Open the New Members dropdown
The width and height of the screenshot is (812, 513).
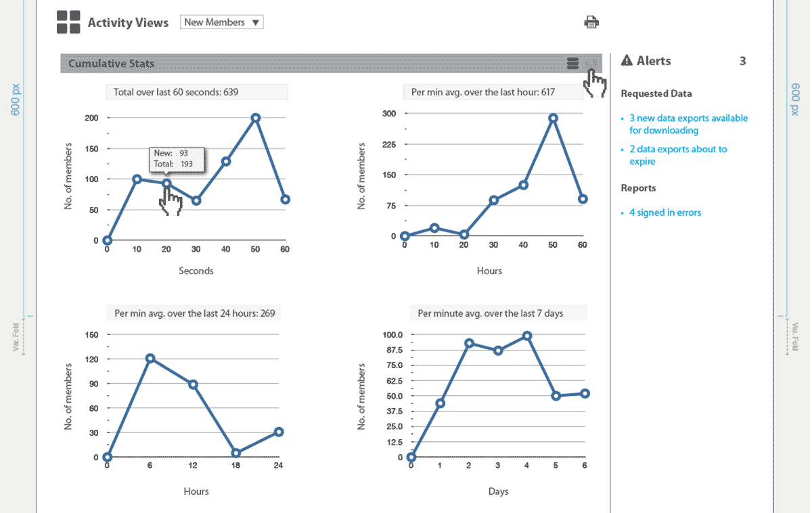(221, 22)
